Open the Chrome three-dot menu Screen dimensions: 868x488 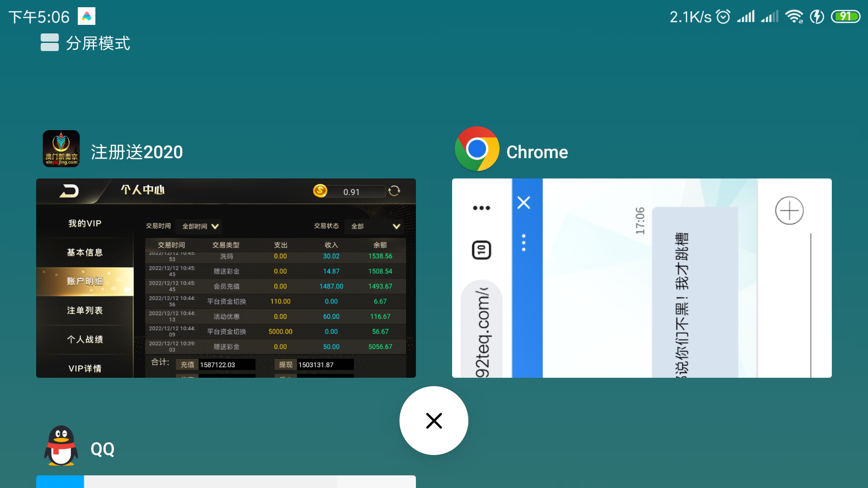[481, 208]
